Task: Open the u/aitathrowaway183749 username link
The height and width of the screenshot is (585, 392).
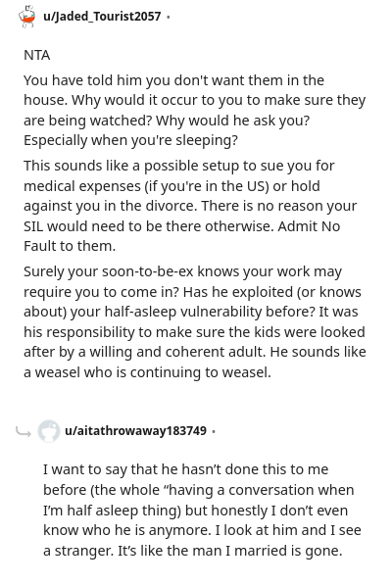Action: pyautogui.click(x=136, y=431)
